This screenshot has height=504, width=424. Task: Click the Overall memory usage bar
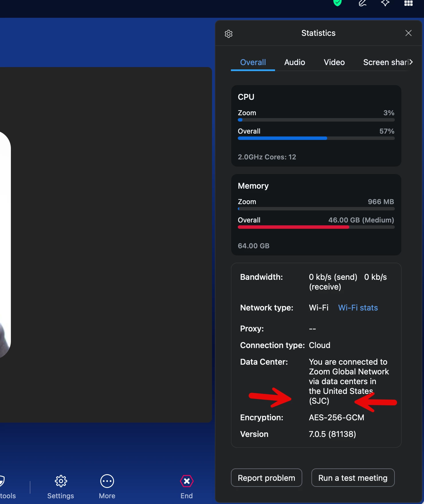316,227
